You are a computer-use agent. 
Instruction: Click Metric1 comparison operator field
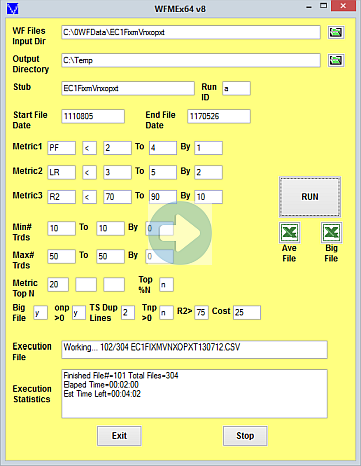[x=89, y=148]
